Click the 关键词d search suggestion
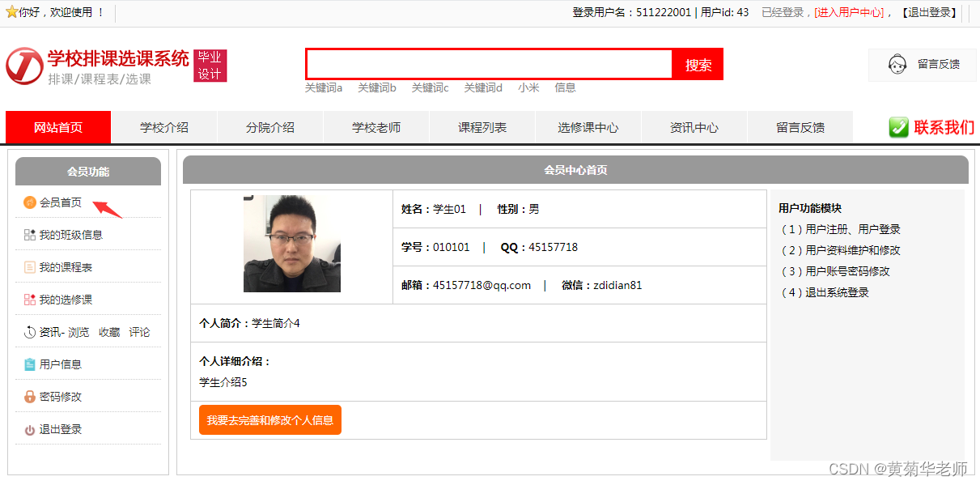The height and width of the screenshot is (485, 980). pos(483,87)
